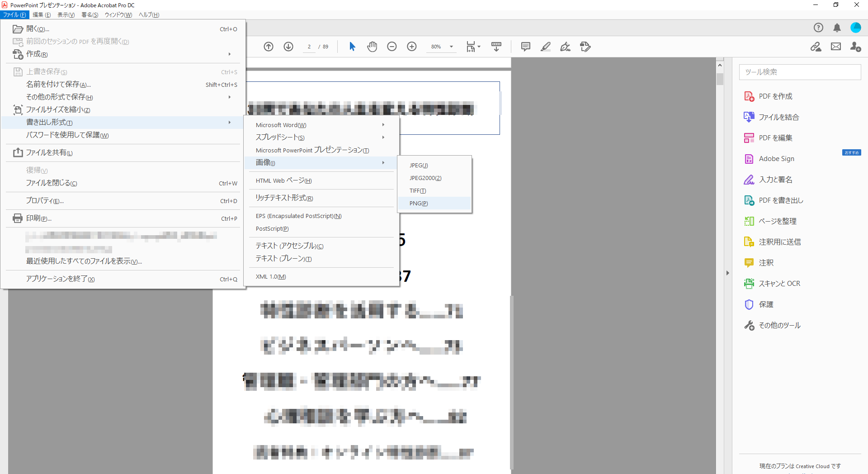Select the highlighter pen tool
Viewport: 868px width, 474px height.
click(546, 47)
